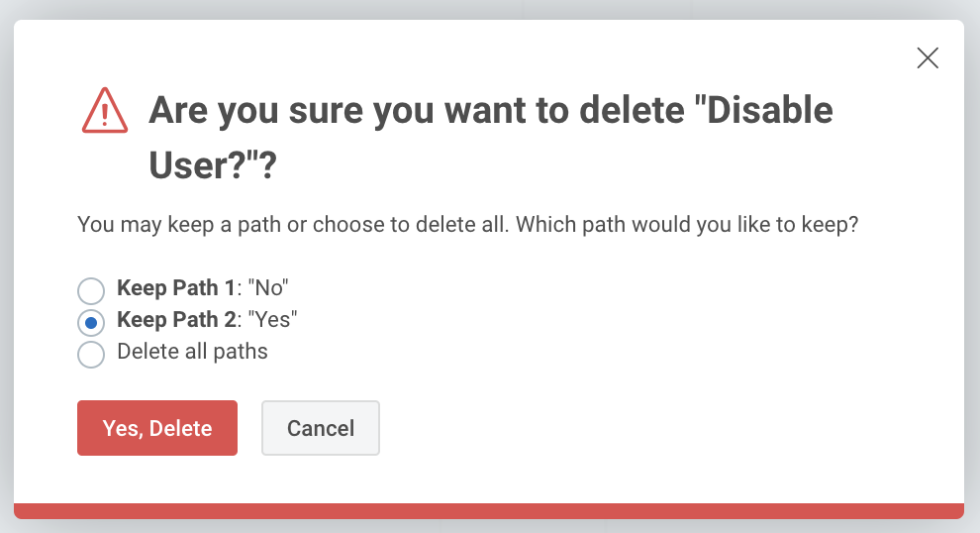Confirm with the Yes, Delete button
Viewport: 980px width, 533px height.
click(157, 428)
